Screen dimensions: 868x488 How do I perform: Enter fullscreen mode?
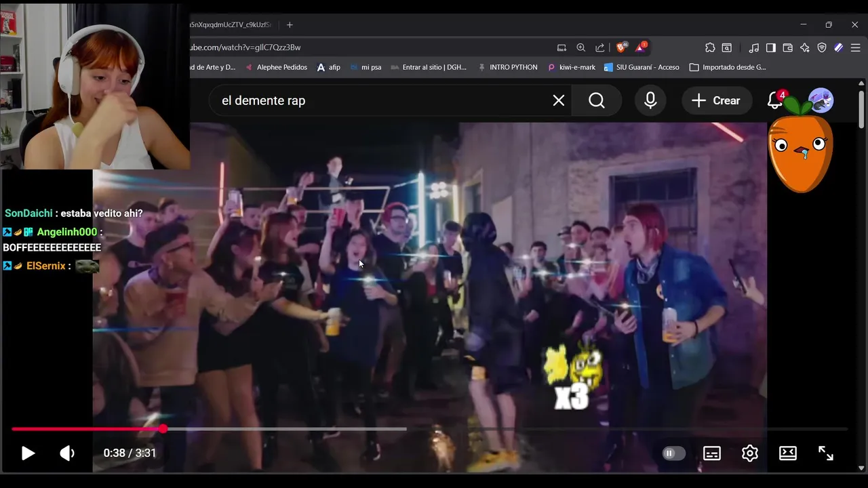pyautogui.click(x=826, y=453)
